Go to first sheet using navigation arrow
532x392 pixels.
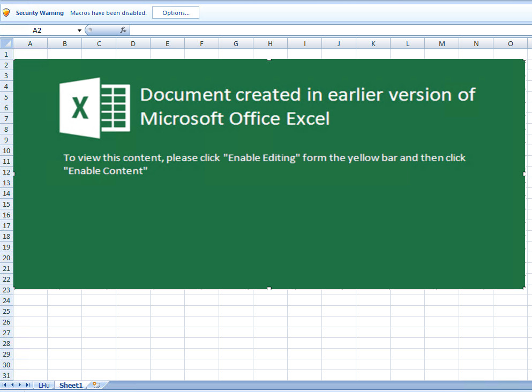[5, 385]
